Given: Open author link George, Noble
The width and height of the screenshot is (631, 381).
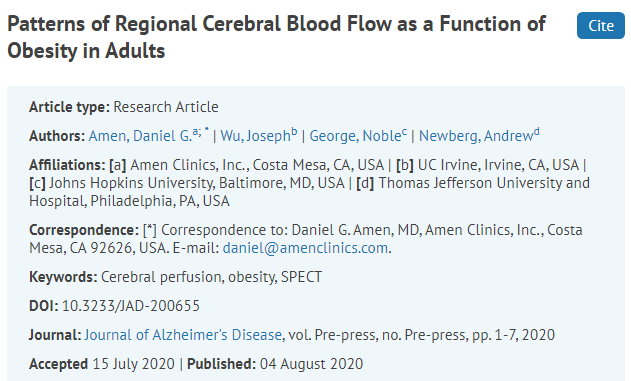Looking at the screenshot, I should click(355, 136).
